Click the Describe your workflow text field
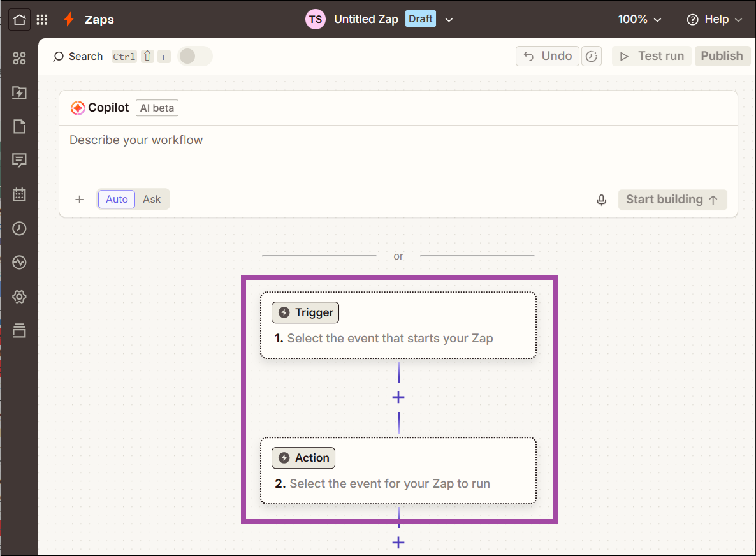 click(x=398, y=154)
